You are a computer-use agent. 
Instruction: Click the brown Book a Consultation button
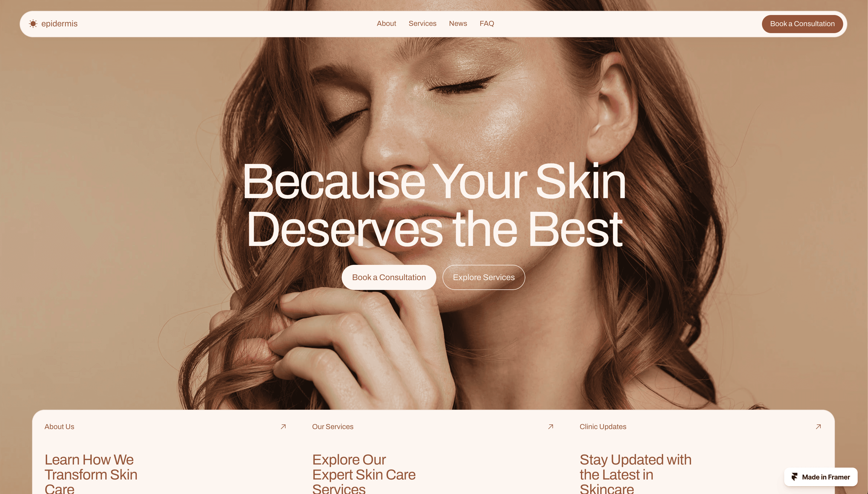[802, 24]
